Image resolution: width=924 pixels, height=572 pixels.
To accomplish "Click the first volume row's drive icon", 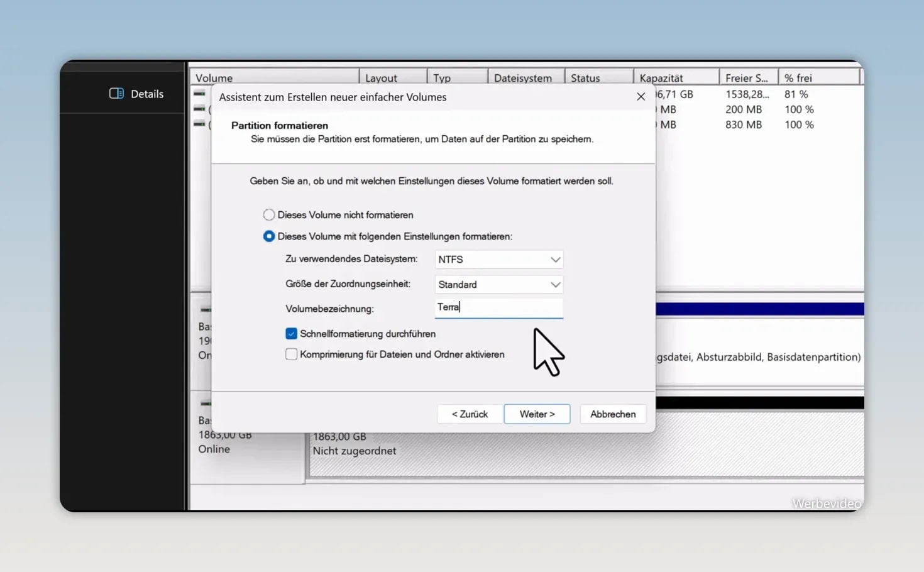I will point(199,94).
